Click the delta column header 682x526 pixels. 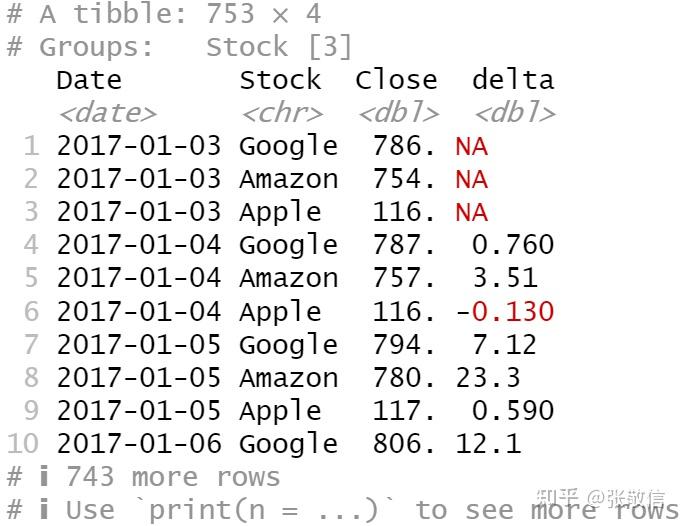pyautogui.click(x=513, y=80)
